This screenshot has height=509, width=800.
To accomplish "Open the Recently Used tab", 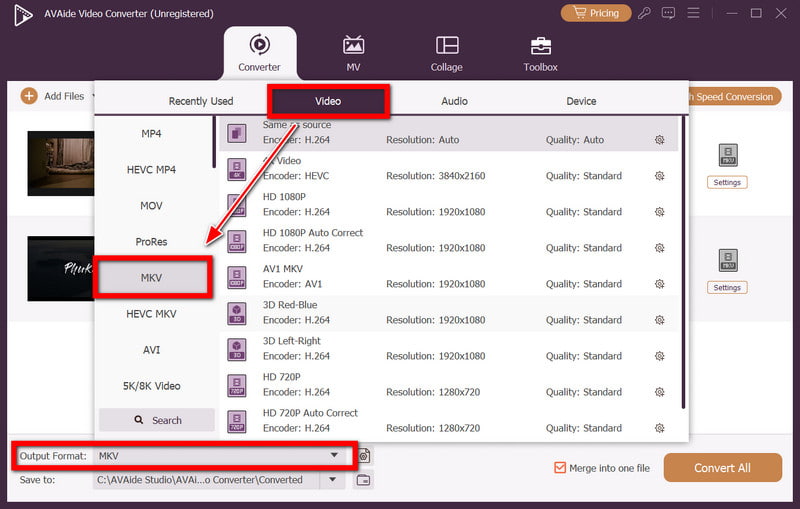I will (x=201, y=101).
